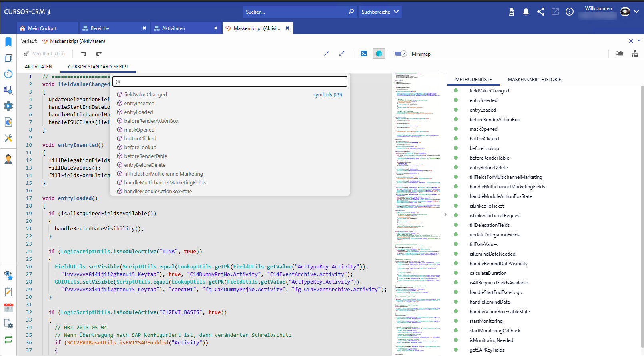Open the Suchbereiche dropdown
Image resolution: width=644 pixels, height=356 pixels.
coord(380,12)
